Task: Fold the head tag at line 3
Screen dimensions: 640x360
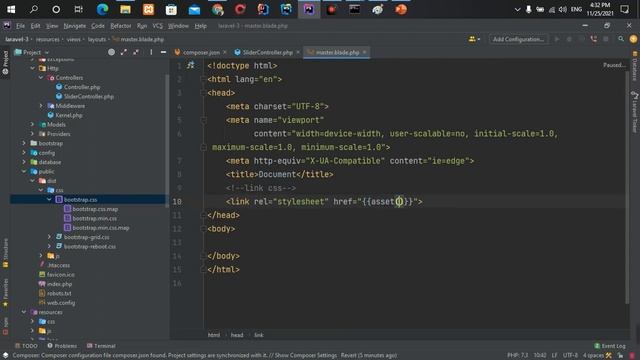Action: 203,93
